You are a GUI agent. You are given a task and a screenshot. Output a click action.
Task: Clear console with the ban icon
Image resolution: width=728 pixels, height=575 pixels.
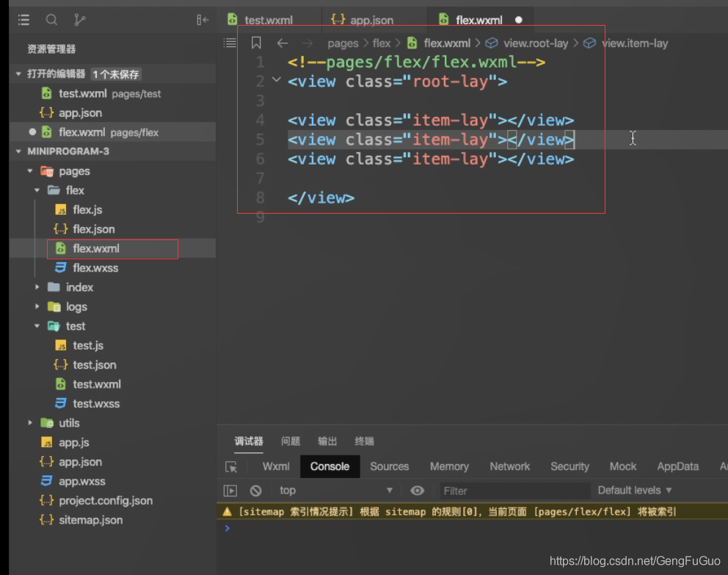pyautogui.click(x=256, y=491)
